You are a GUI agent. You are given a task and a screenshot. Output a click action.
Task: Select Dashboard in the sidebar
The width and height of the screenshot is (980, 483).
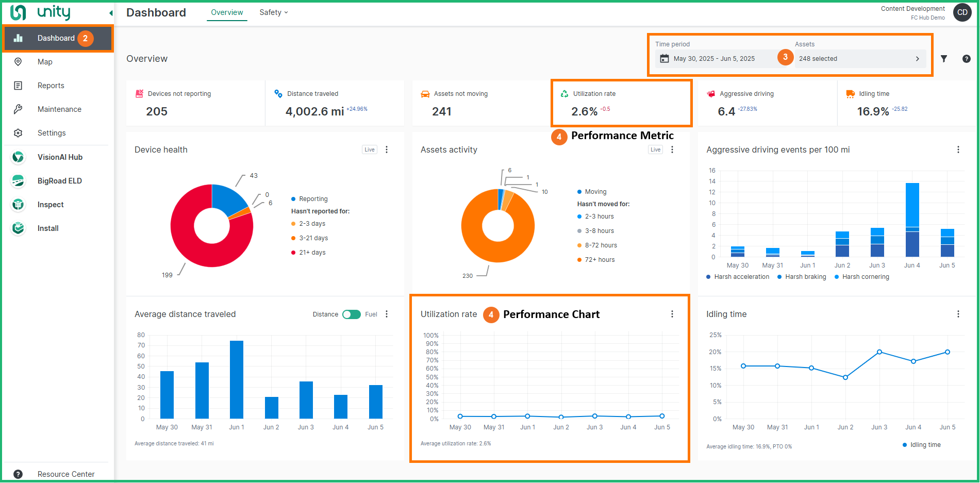(x=55, y=38)
